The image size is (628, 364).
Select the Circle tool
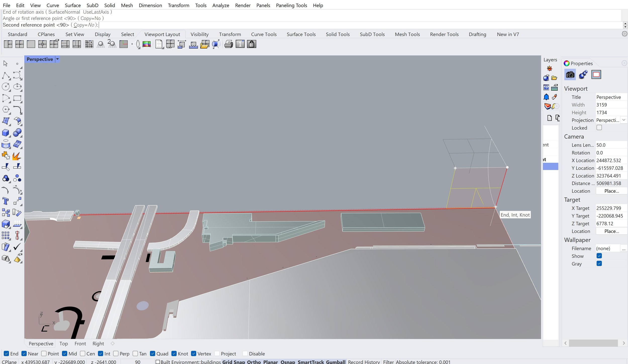pyautogui.click(x=6, y=87)
